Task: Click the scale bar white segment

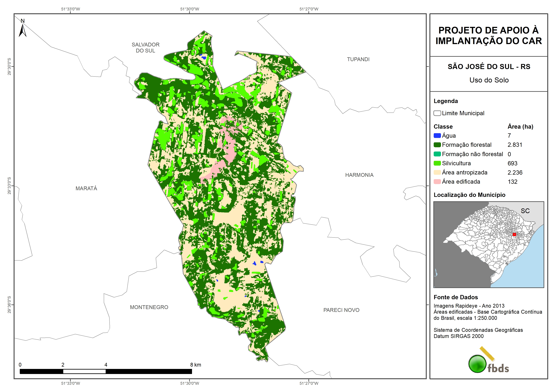Action: pyautogui.click(x=84, y=371)
